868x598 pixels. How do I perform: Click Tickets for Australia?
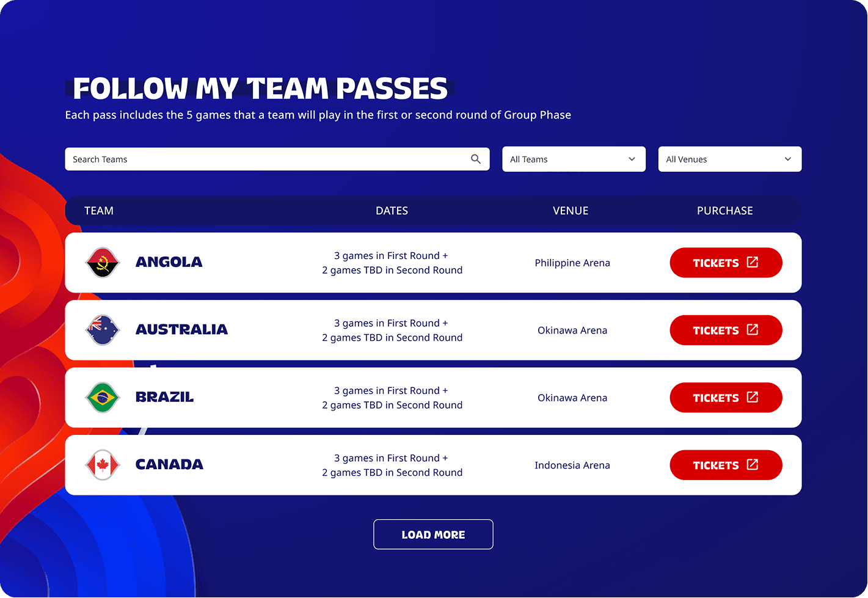pos(726,330)
